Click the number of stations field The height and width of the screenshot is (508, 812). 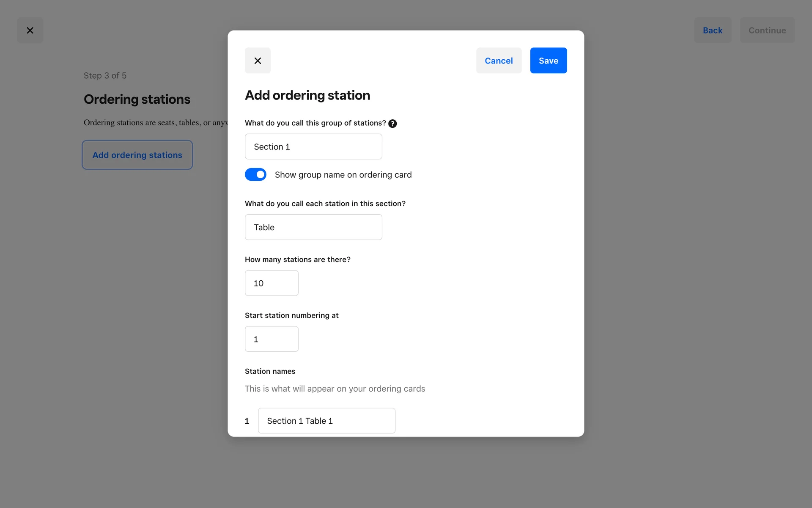pos(272,283)
